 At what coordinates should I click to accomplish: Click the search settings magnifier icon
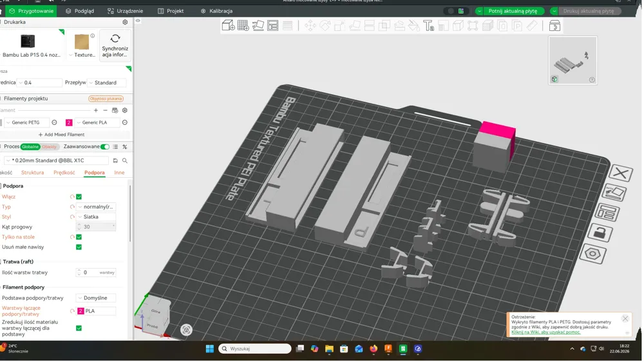tap(125, 160)
